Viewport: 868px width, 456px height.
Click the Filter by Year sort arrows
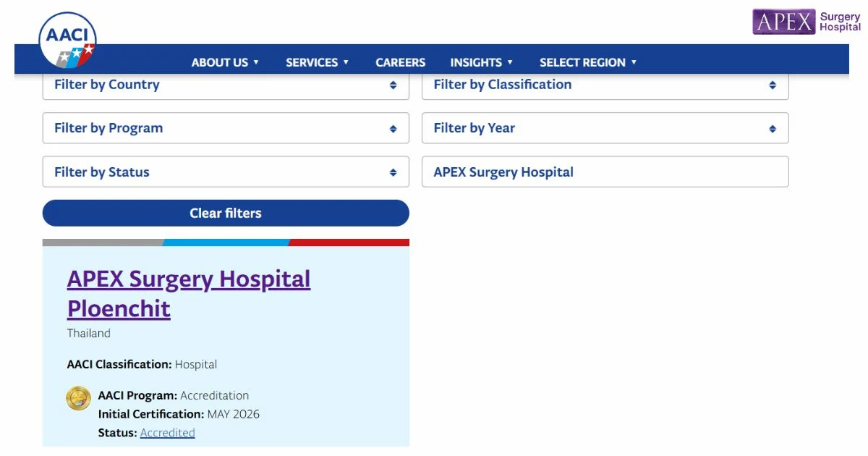pos(773,129)
